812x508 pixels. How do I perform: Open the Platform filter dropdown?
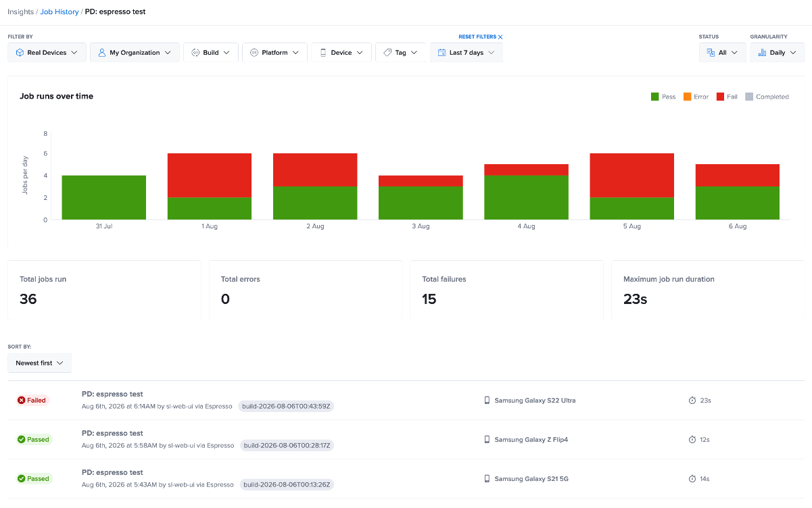point(274,53)
